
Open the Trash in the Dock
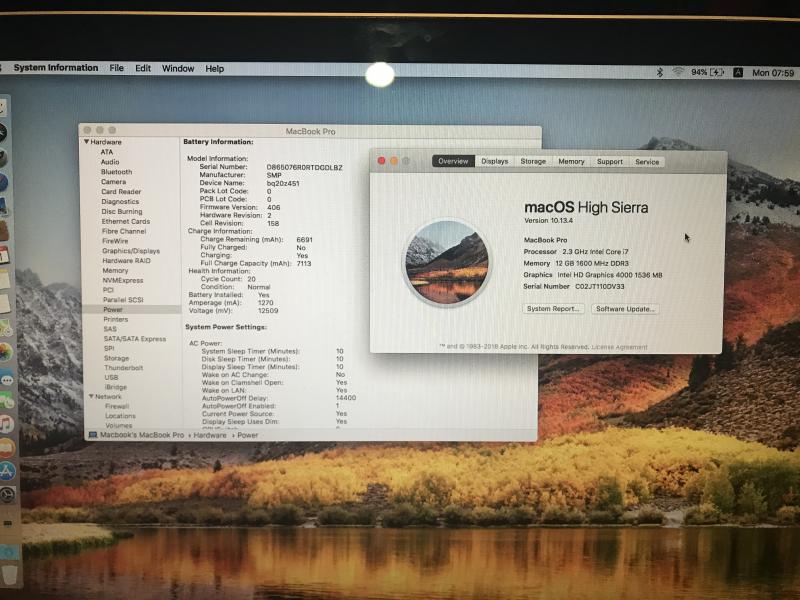(9, 576)
